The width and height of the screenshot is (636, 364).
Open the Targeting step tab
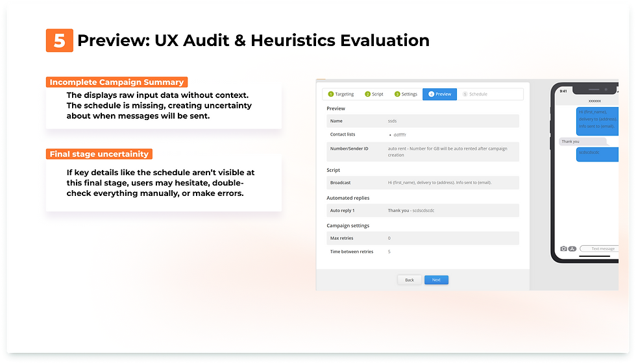pyautogui.click(x=341, y=94)
